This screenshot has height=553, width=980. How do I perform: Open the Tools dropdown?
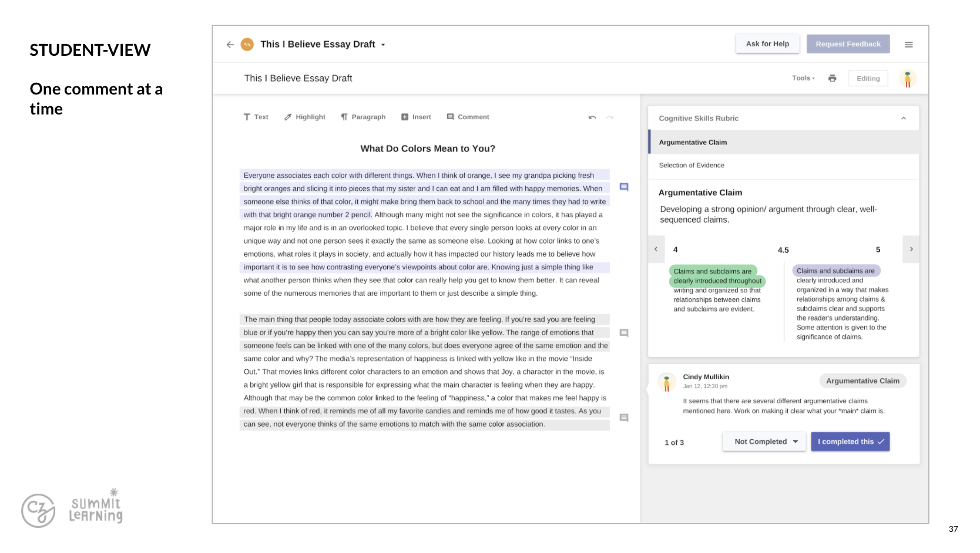pos(803,78)
